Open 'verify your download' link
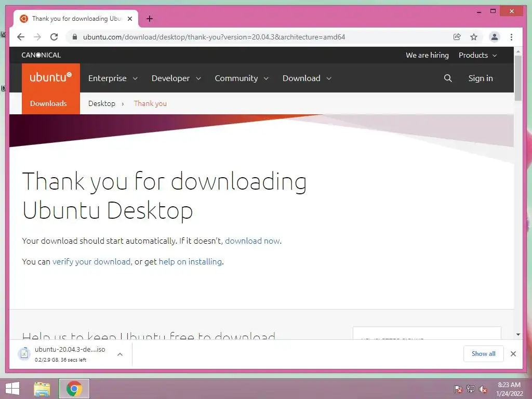Screen dimensions: 532x399 pos(91,262)
